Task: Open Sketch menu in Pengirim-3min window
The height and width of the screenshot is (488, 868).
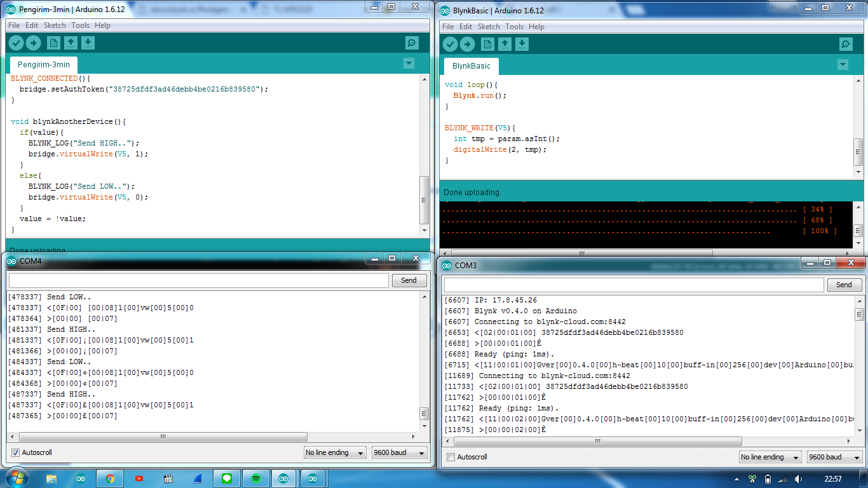Action: (55, 25)
